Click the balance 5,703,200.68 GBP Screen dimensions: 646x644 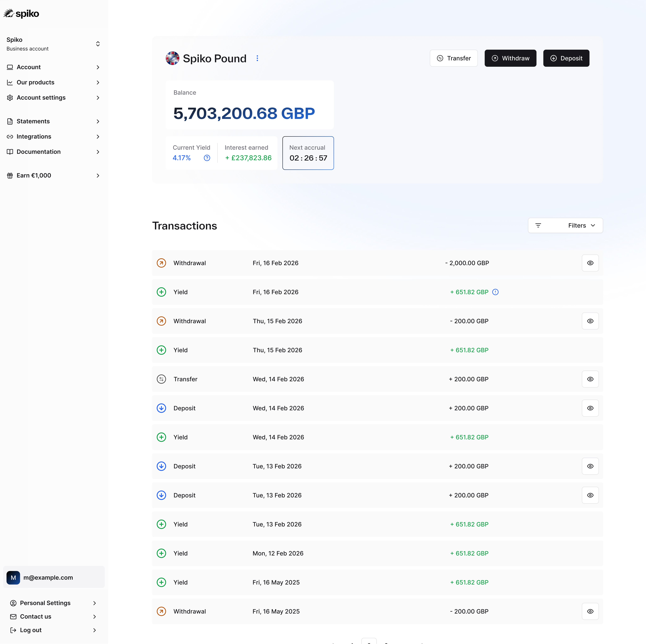[x=244, y=114]
